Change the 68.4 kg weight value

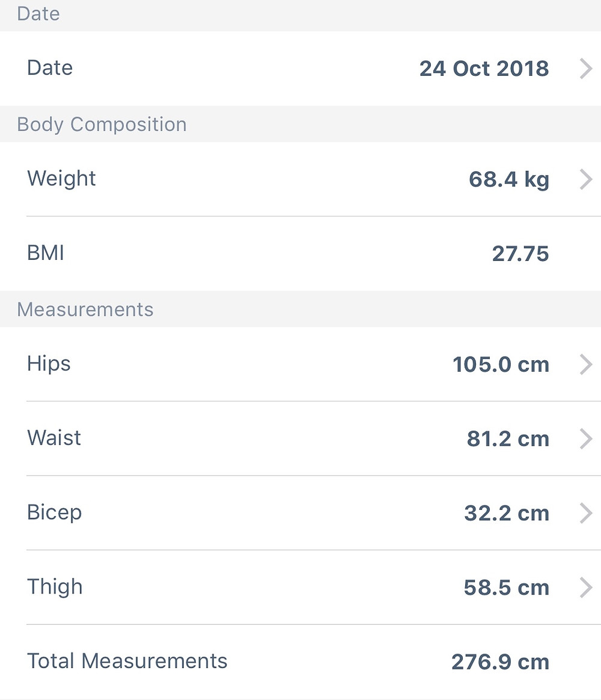[x=509, y=179]
